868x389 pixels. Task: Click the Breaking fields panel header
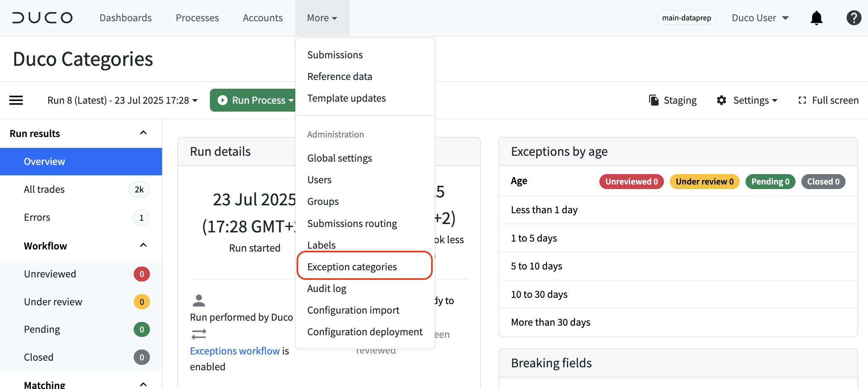[x=678, y=363]
